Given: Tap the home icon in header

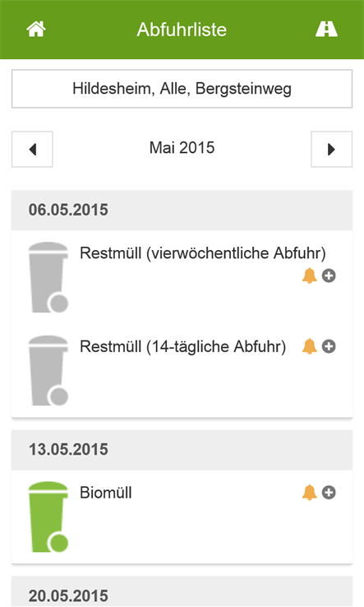Looking at the screenshot, I should pyautogui.click(x=36, y=30).
